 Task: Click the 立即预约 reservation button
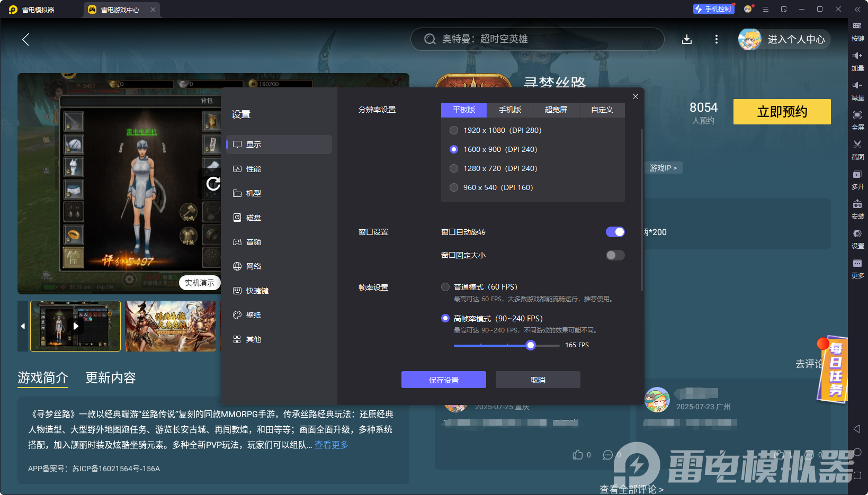click(782, 112)
